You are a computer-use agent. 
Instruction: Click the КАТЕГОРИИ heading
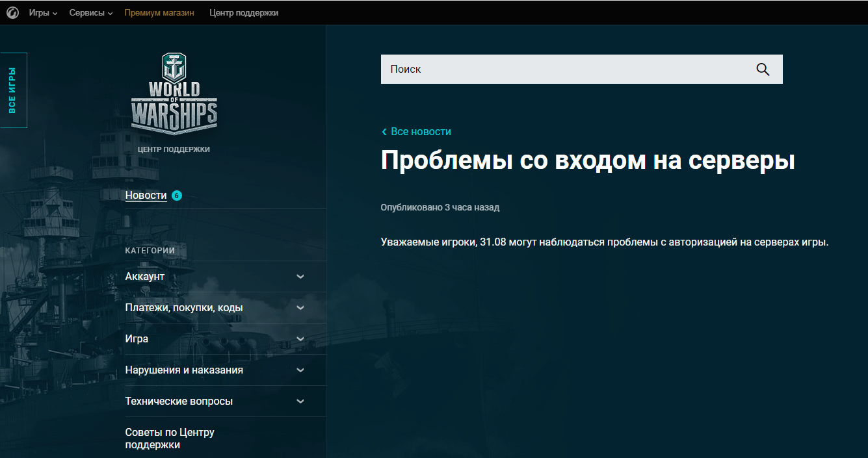[x=150, y=251]
